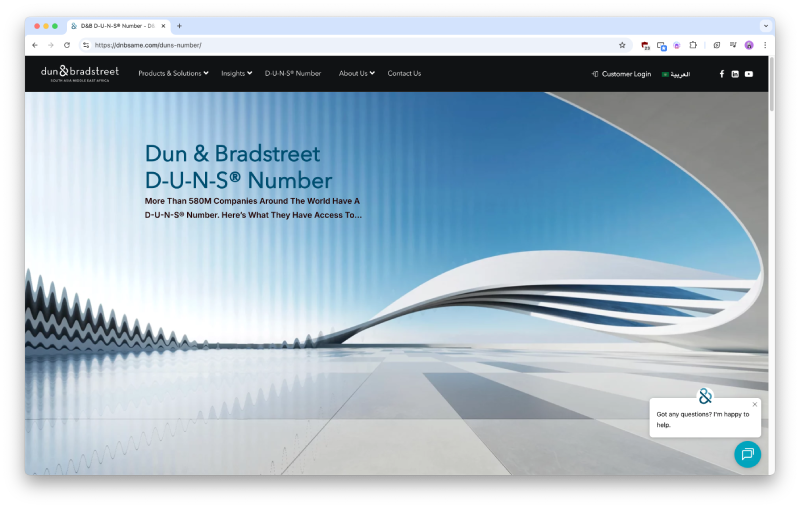
Task: Expand the About Us dropdown menu
Action: click(357, 73)
